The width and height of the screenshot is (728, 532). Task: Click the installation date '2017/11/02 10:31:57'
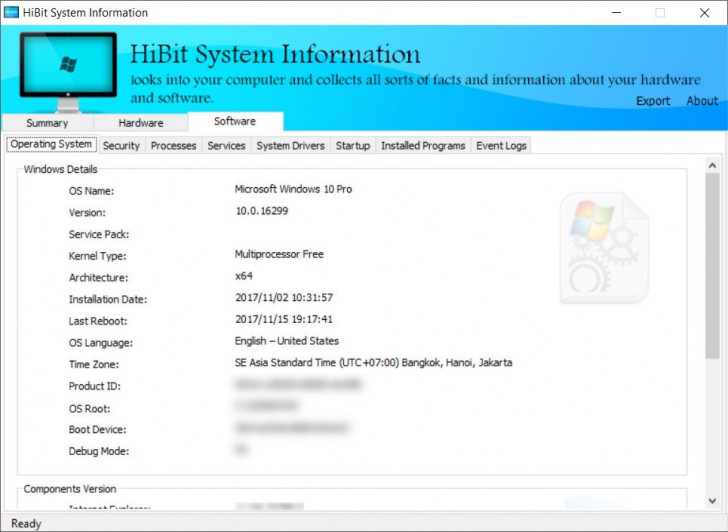[x=284, y=298]
